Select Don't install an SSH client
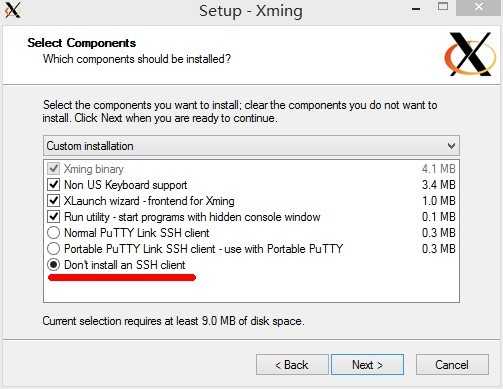 coord(54,265)
